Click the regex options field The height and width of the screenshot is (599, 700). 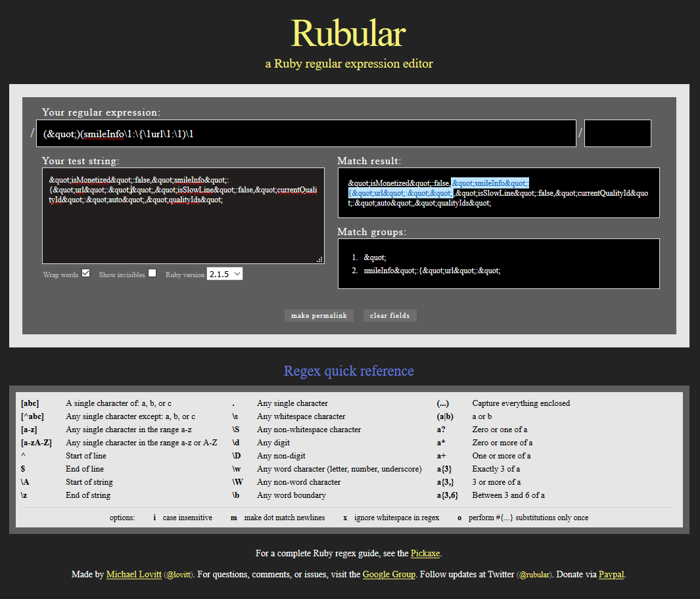pyautogui.click(x=617, y=133)
